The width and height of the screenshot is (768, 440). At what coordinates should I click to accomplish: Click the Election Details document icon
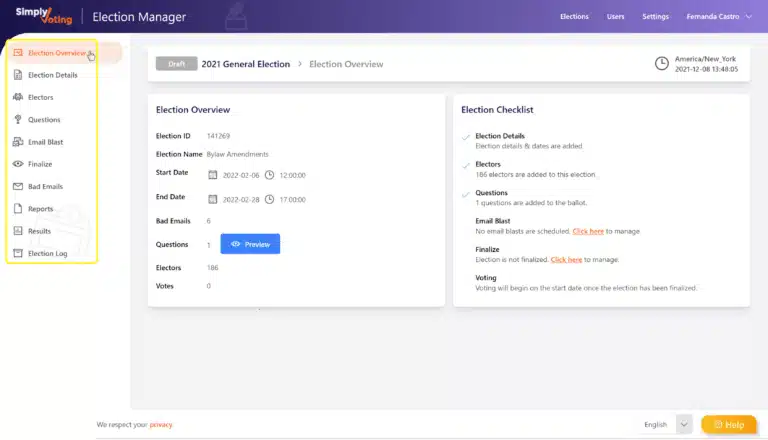tap(18, 75)
